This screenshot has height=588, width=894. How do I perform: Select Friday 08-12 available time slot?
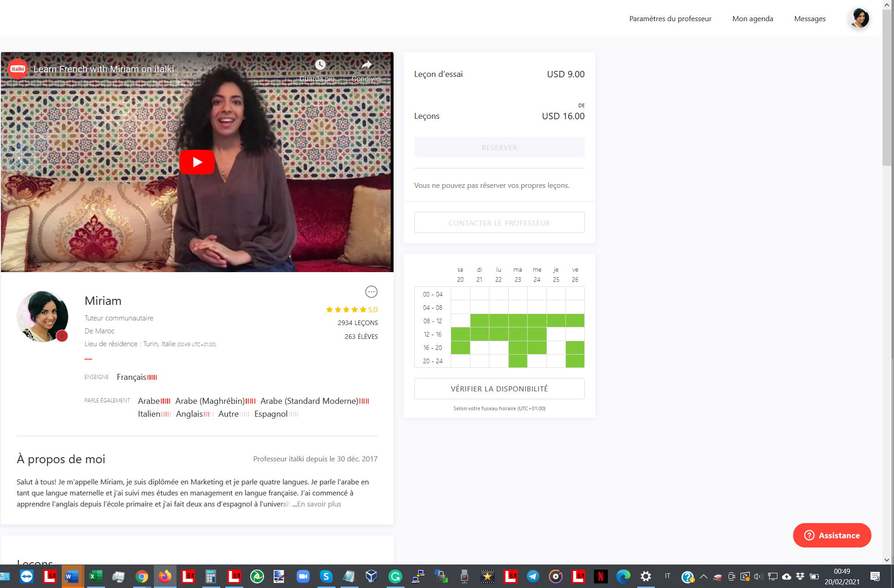575,321
